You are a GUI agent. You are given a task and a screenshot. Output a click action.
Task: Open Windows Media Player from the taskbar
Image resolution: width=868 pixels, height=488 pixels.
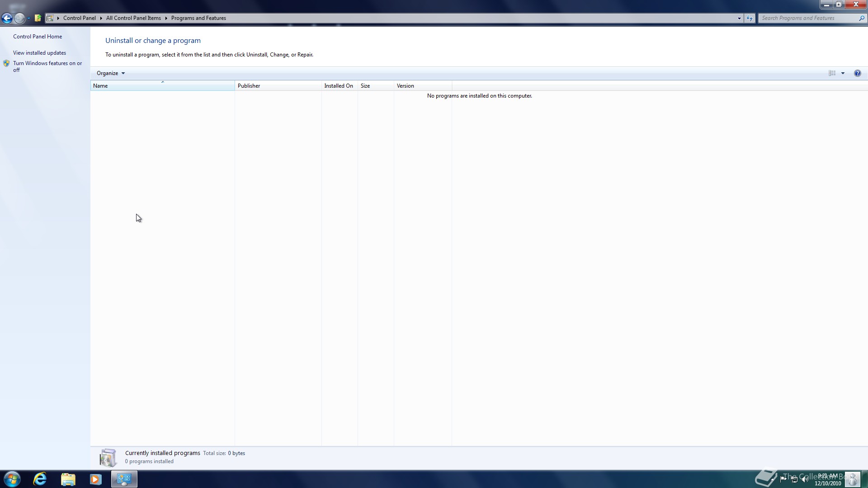pos(95,479)
